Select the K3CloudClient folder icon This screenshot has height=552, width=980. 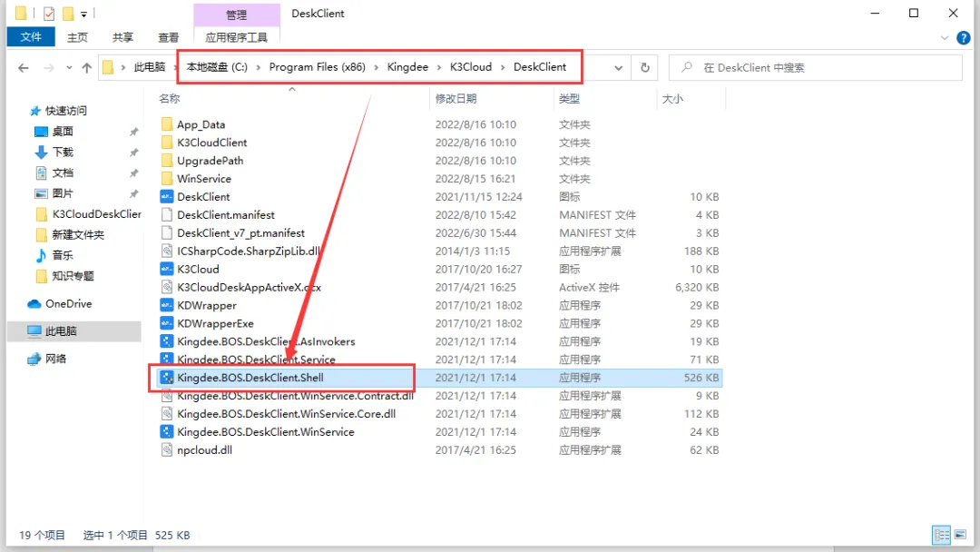pos(166,143)
